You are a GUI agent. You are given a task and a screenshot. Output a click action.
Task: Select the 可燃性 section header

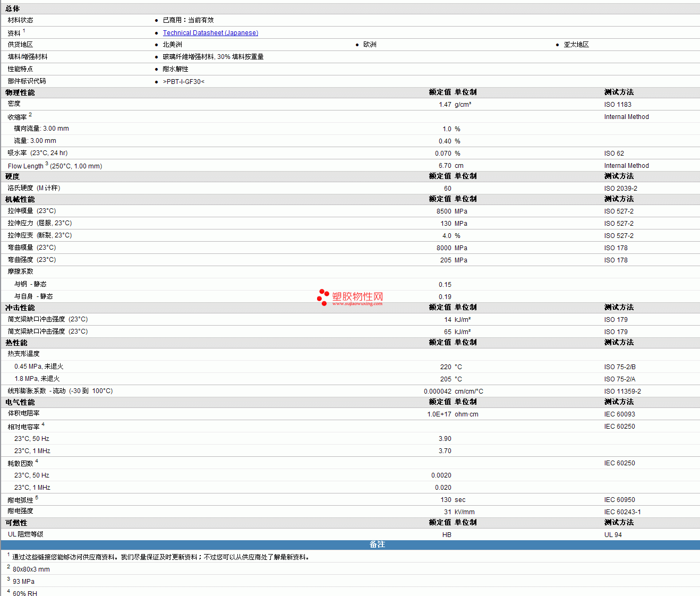tap(16, 523)
